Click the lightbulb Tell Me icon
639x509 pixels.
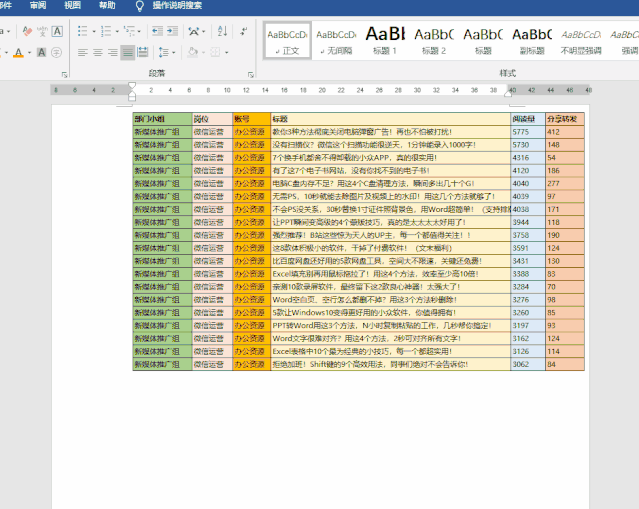click(139, 6)
